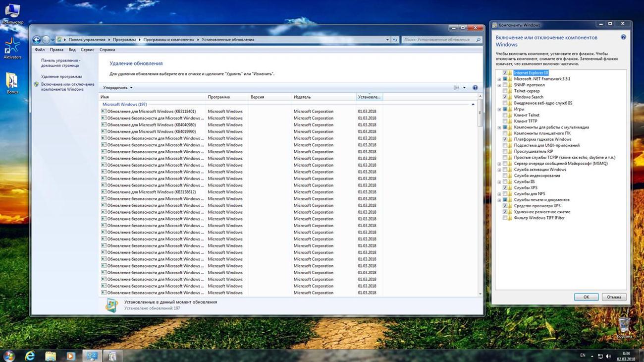Click the Удаление программы link
Viewport: 644px width, 362px height.
[61, 76]
